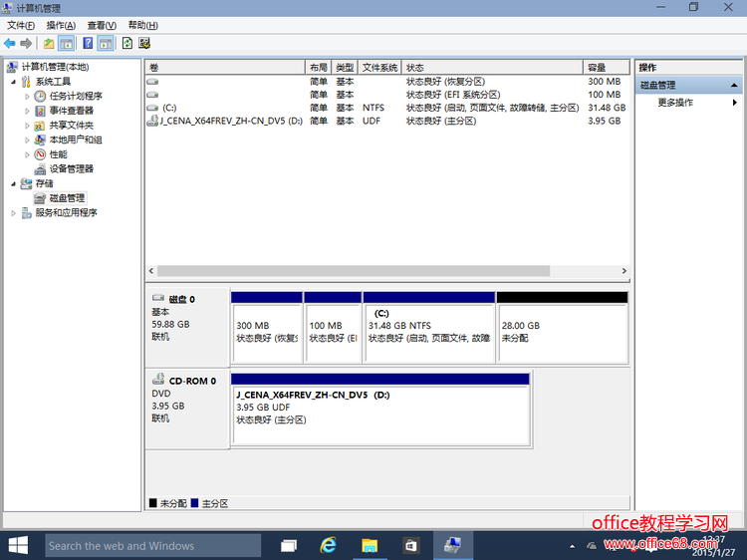This screenshot has height=560, width=747.
Task: Select Performance (性能) icon
Action: pyautogui.click(x=40, y=154)
